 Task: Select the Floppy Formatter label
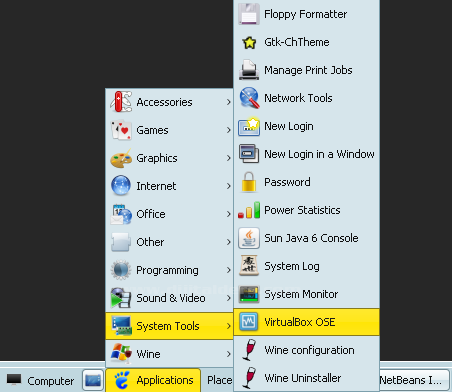click(305, 14)
